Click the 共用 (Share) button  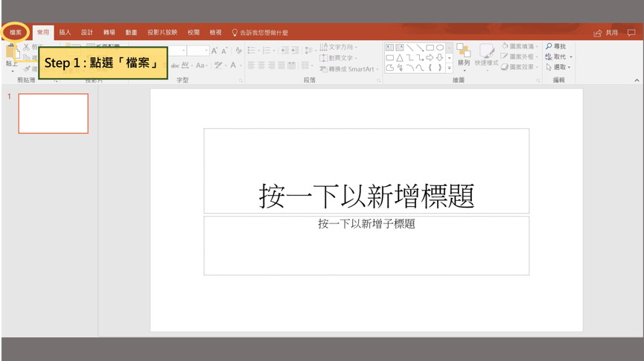(606, 33)
